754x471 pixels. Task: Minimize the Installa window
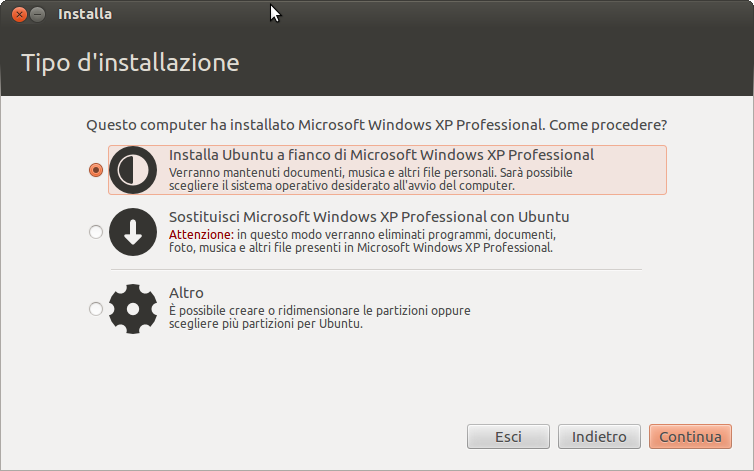(x=38, y=14)
